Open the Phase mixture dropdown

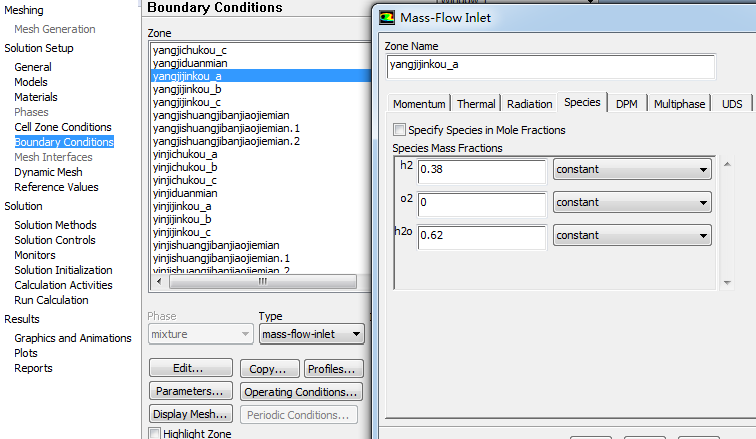(200, 334)
